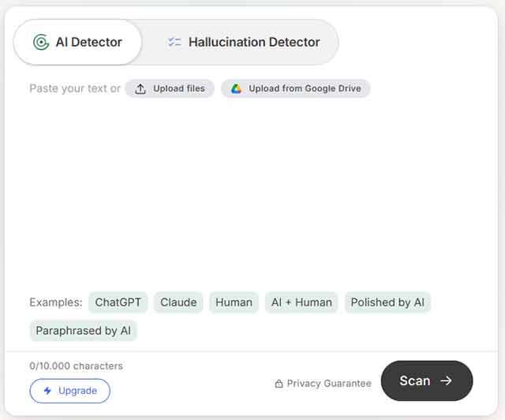Select the AI + Human example
This screenshot has height=420, width=505.
(301, 302)
